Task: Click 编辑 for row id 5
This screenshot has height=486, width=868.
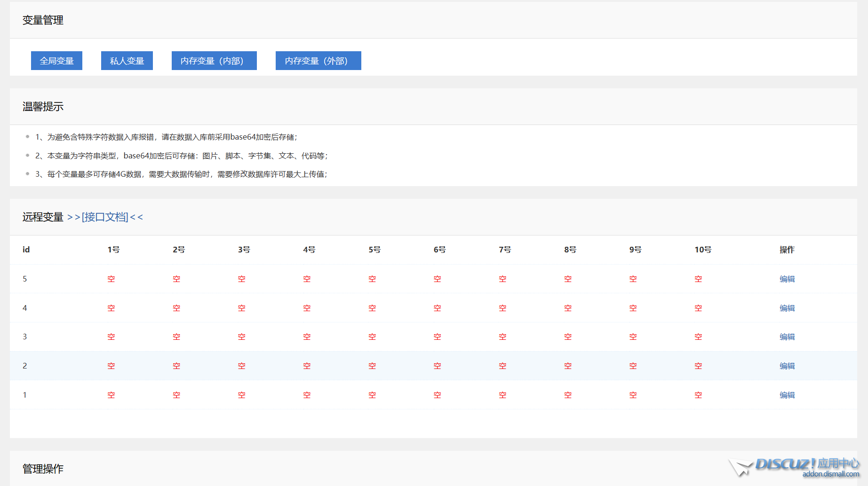Action: [x=787, y=279]
